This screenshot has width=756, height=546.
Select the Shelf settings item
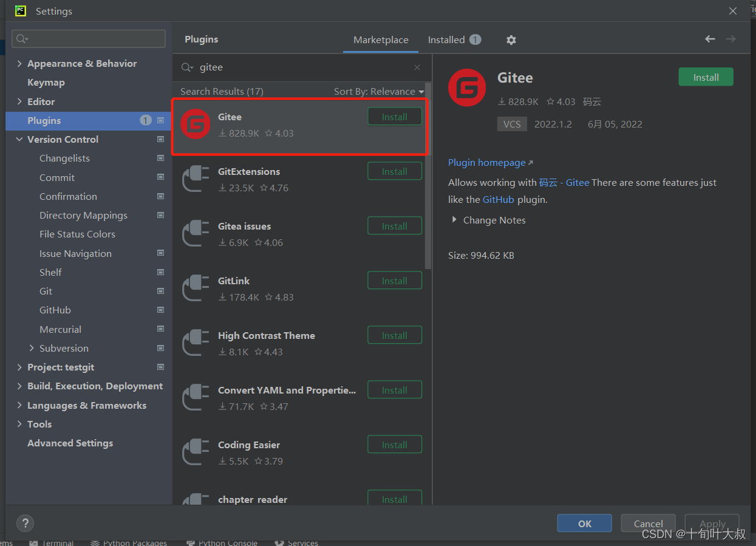pyautogui.click(x=50, y=272)
